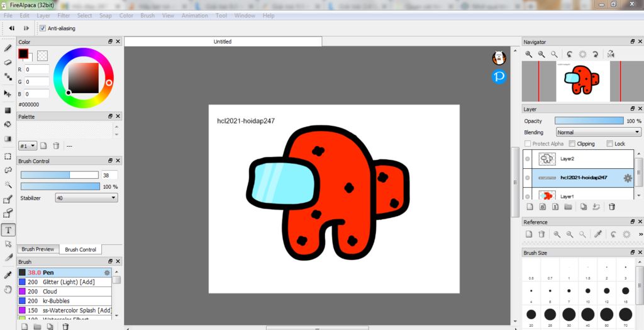Select the Operation arrow tool
This screenshot has width=644, height=330.
click(8, 244)
